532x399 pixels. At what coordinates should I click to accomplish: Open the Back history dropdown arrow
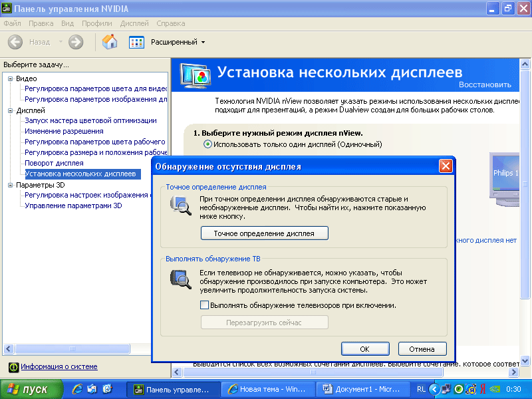pyautogui.click(x=61, y=42)
